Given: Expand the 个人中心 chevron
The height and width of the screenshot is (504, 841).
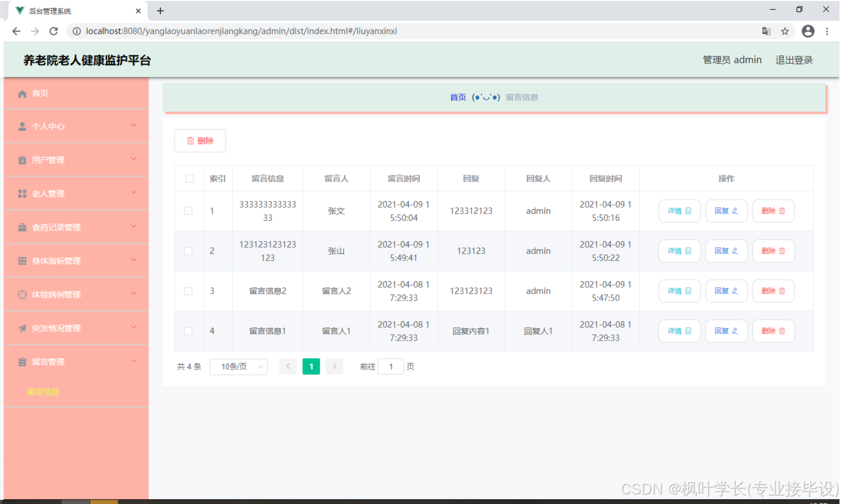Looking at the screenshot, I should coord(133,125).
